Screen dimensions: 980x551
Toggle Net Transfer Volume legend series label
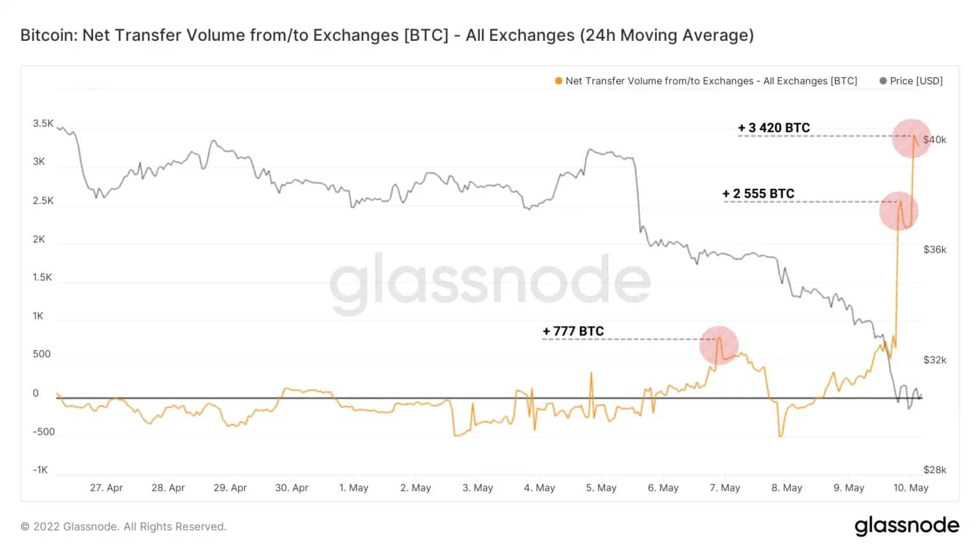click(x=711, y=81)
